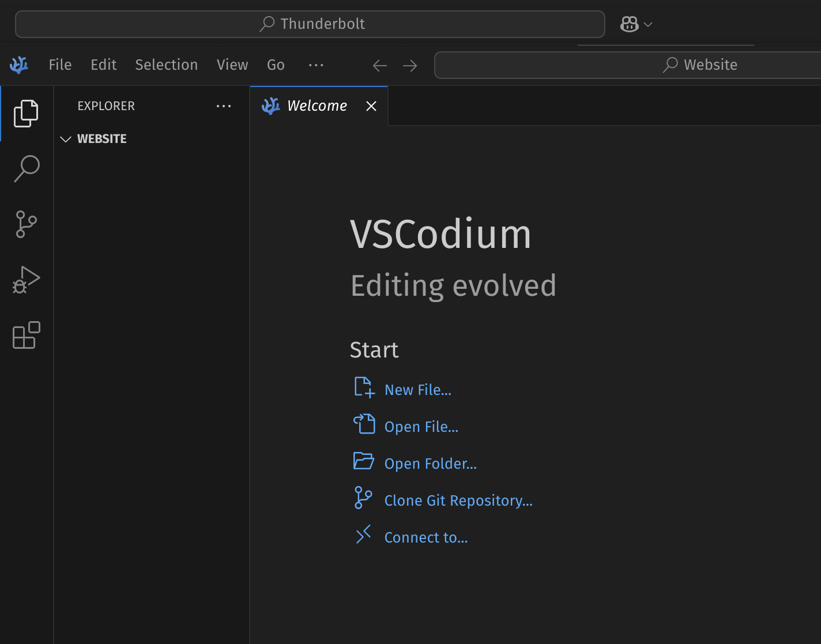Go forward with the right arrow
Screen dimensions: 821x644
click(x=410, y=66)
